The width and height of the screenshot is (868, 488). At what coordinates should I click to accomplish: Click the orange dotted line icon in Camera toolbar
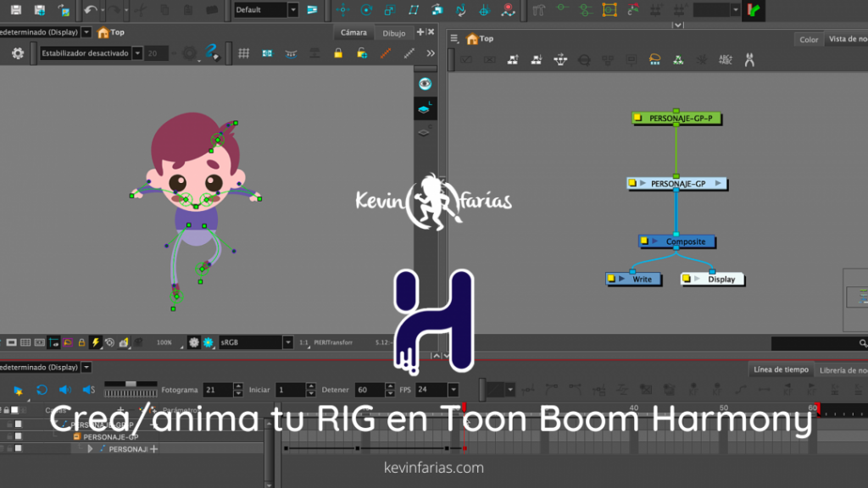click(x=386, y=53)
